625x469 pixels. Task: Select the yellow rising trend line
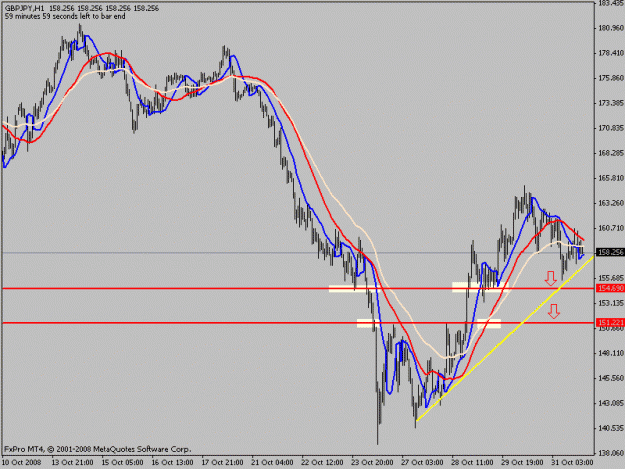point(505,339)
